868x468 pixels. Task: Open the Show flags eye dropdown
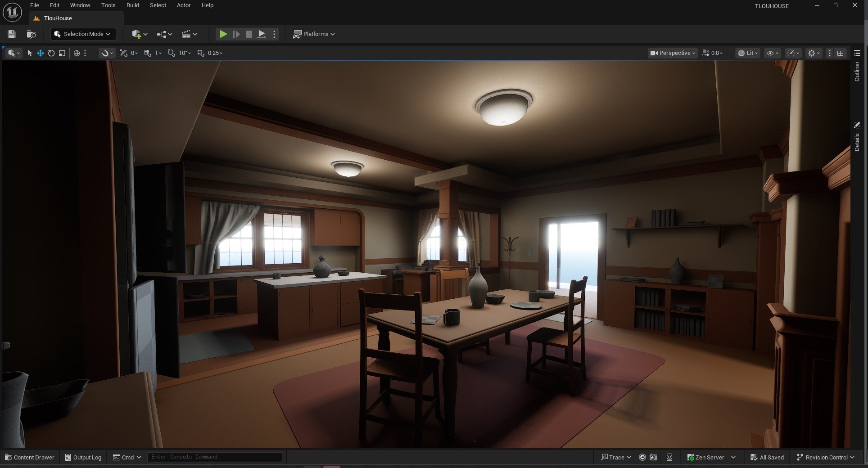[x=773, y=53]
